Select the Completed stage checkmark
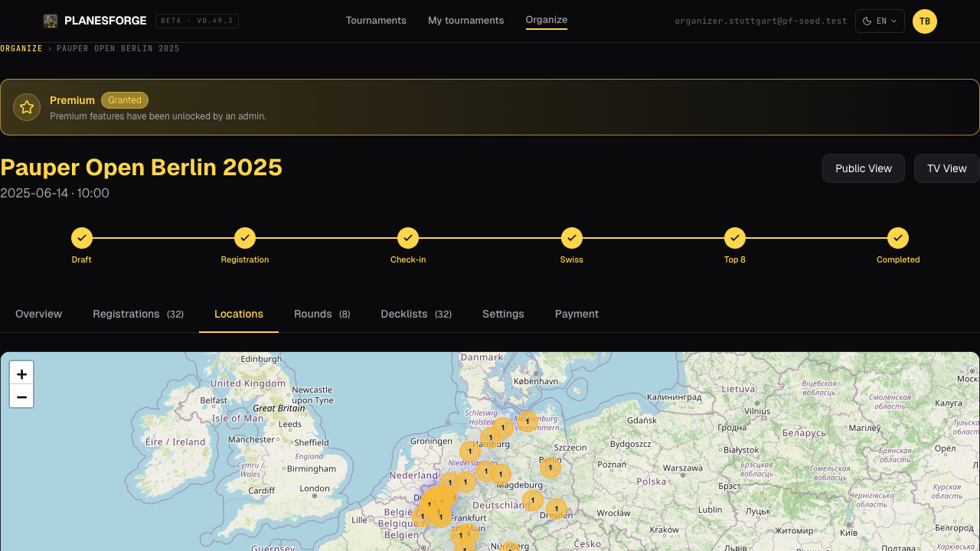Image resolution: width=980 pixels, height=551 pixels. click(x=898, y=238)
